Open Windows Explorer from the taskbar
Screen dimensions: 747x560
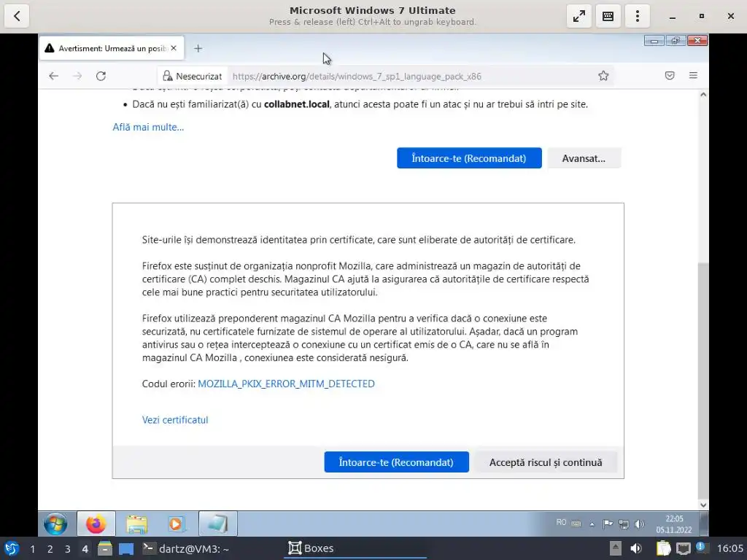point(136,524)
